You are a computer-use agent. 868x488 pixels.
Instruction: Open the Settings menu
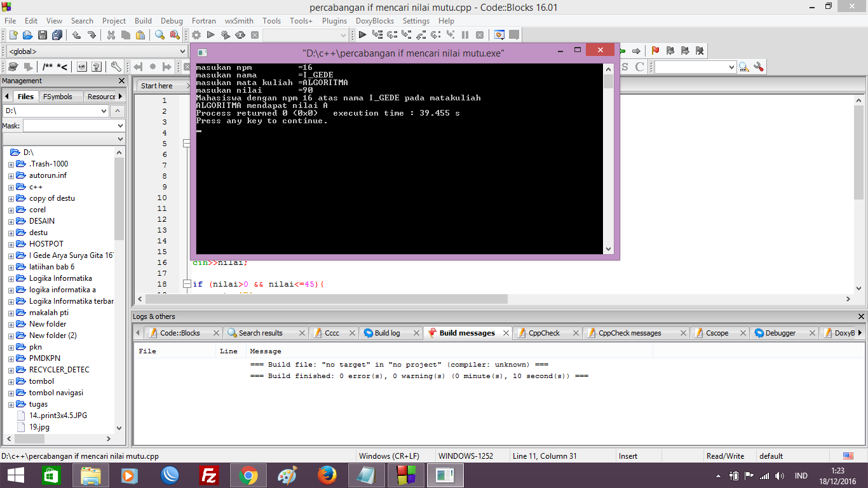coord(416,20)
